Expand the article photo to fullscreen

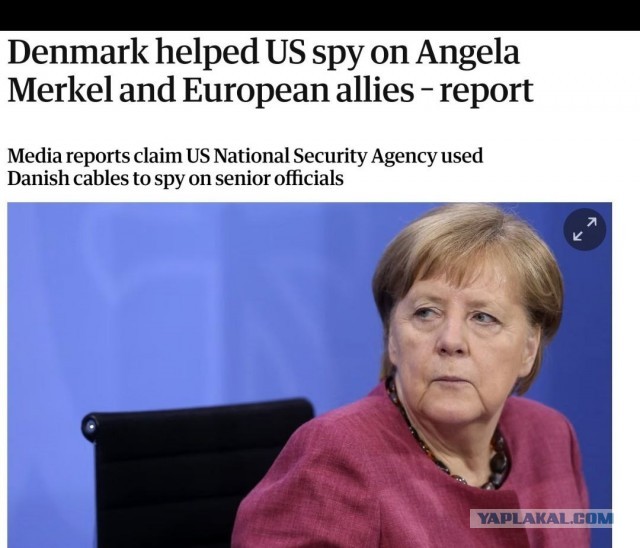(584, 229)
